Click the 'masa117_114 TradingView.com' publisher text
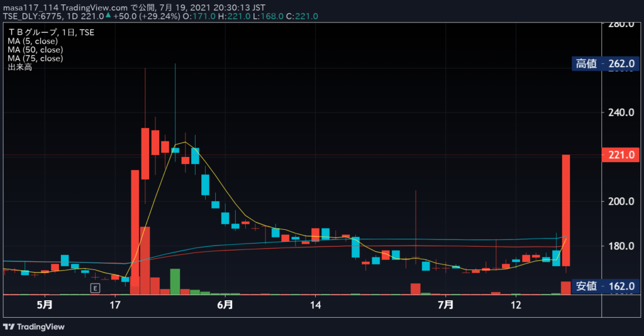This screenshot has width=644, height=336. [65, 8]
